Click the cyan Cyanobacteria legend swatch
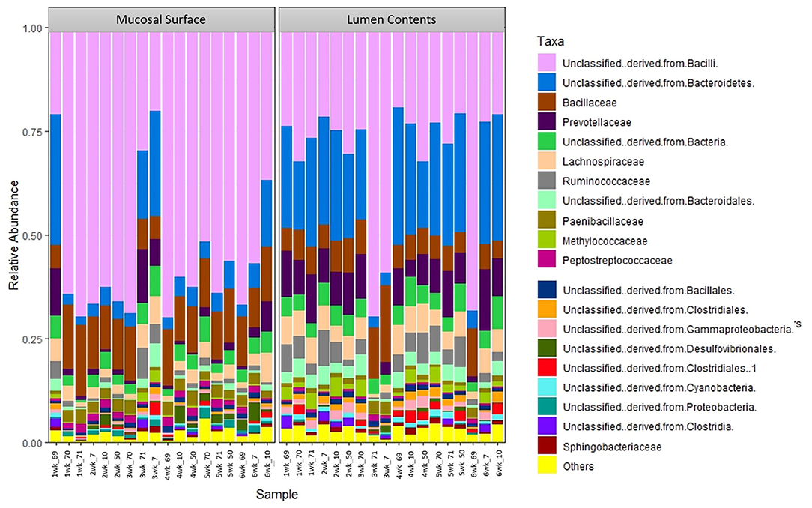 (547, 388)
